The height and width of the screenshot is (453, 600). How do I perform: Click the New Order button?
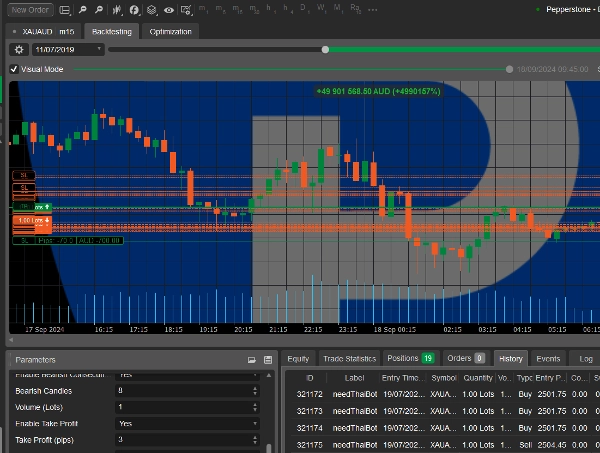(31, 9)
